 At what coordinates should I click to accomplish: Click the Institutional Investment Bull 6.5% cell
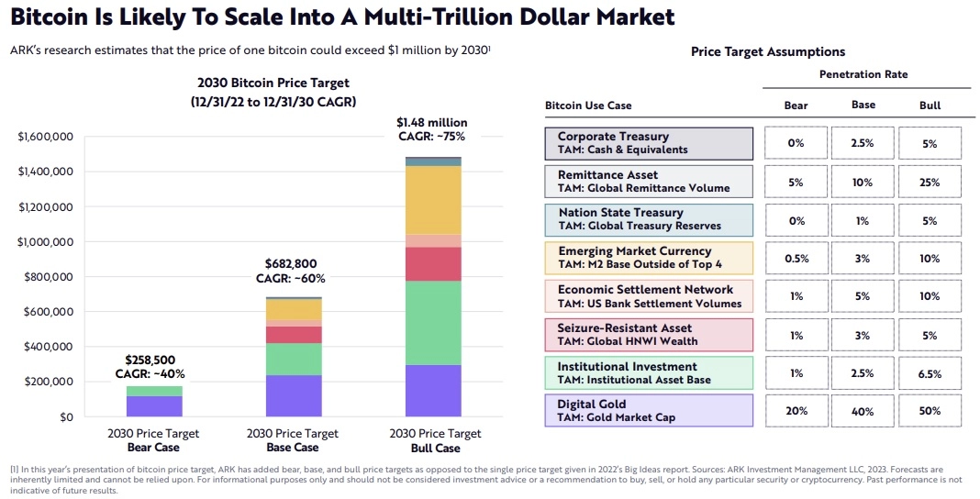pyautogui.click(x=930, y=373)
